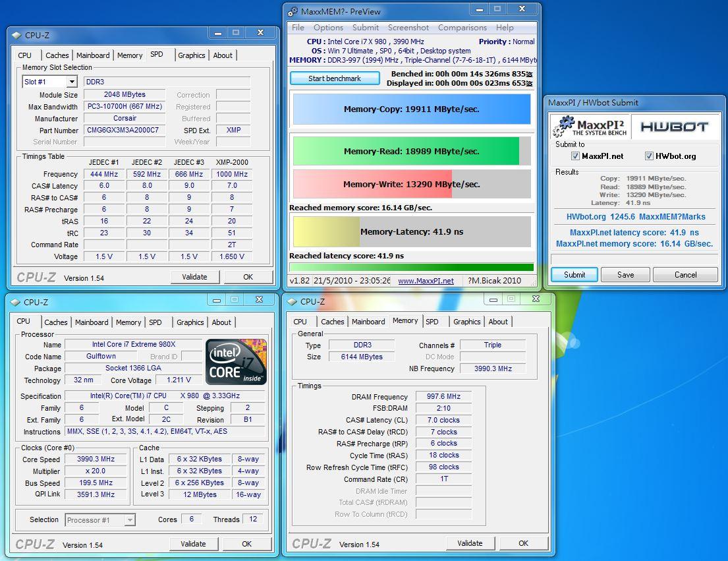The image size is (728, 561).
Task: Click the Level 3 cache 12 MBytes value
Action: pos(200,494)
